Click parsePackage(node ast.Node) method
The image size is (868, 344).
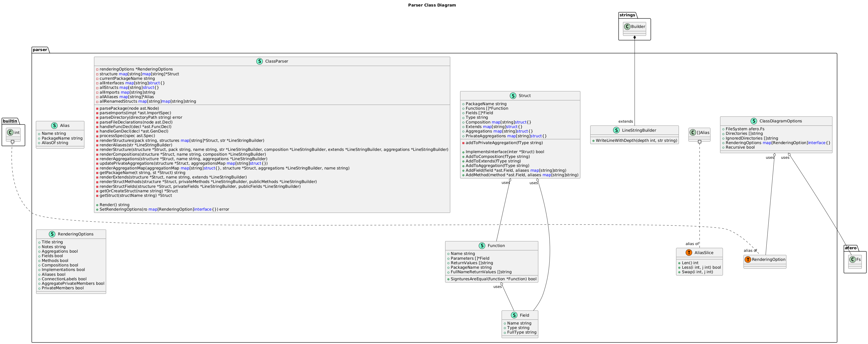tap(127, 108)
